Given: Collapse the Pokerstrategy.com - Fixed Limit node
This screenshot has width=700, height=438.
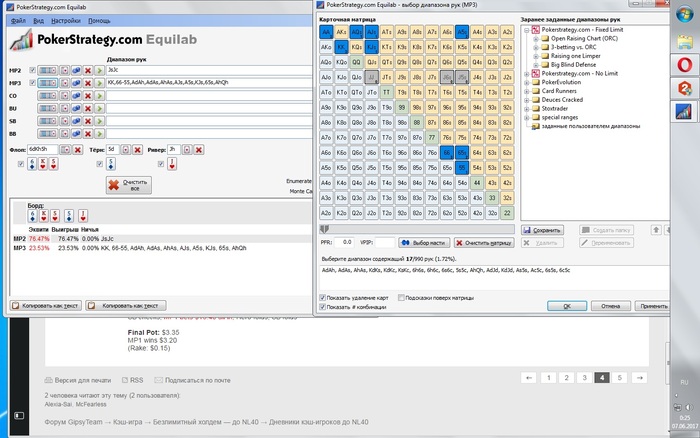Looking at the screenshot, I should [x=526, y=30].
